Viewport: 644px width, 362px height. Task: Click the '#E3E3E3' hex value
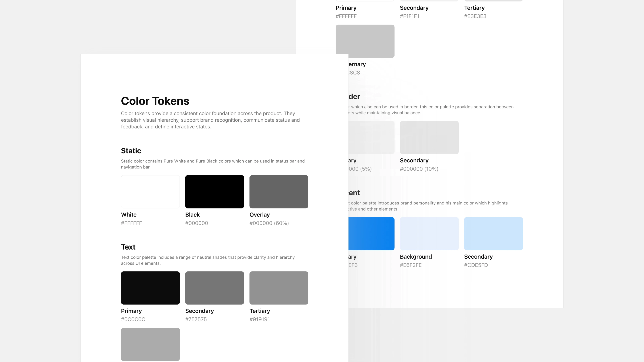[475, 16]
